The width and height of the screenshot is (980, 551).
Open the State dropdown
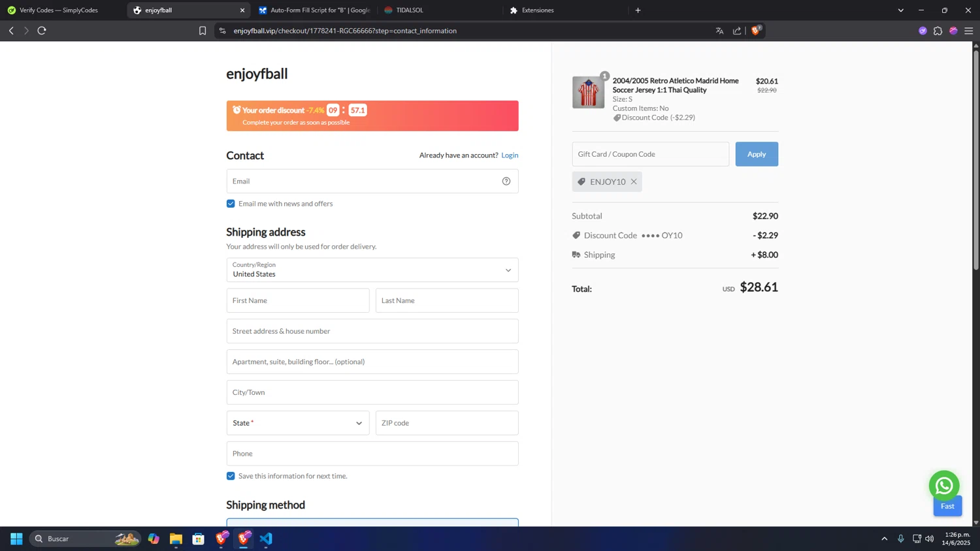click(x=298, y=423)
